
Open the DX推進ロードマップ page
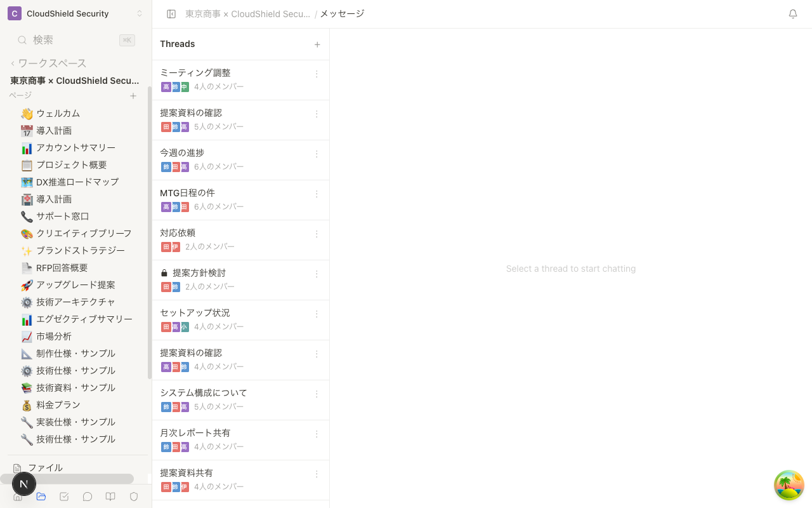point(77,182)
